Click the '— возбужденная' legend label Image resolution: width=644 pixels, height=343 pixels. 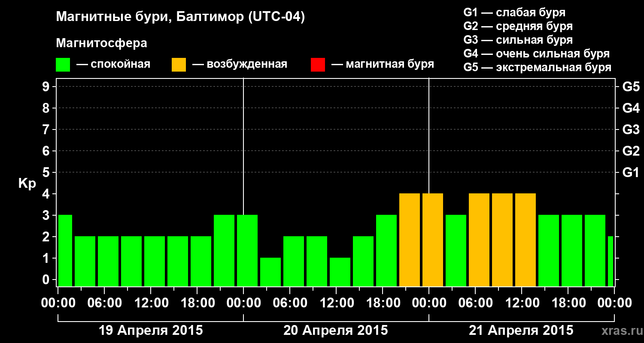[x=240, y=65]
